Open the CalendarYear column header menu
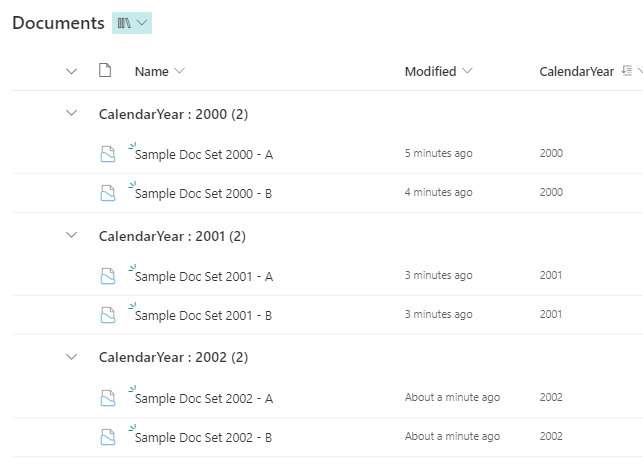The image size is (643, 468). (576, 71)
